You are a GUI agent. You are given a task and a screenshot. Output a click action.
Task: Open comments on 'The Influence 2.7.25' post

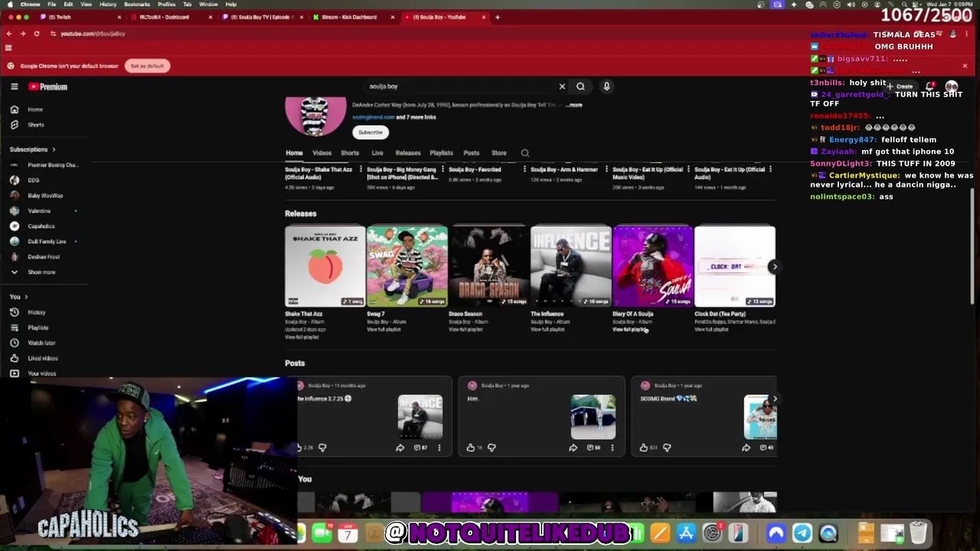click(x=422, y=448)
